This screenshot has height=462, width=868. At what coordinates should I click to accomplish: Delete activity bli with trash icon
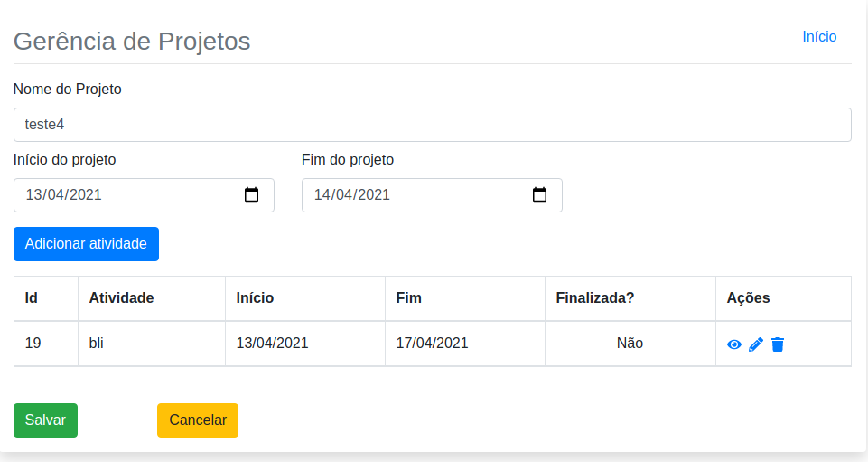[x=778, y=344]
